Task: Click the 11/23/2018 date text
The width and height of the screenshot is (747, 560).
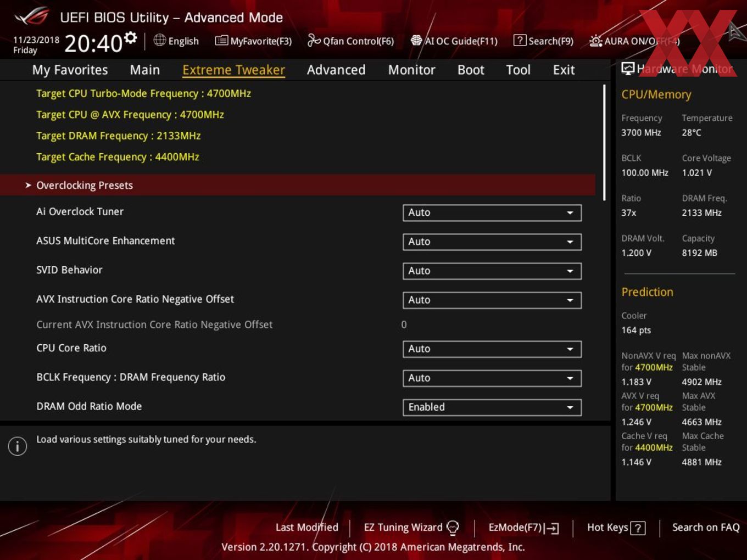Action: pyautogui.click(x=36, y=40)
